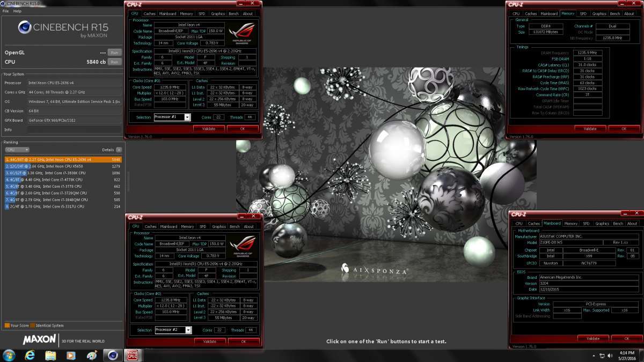The image size is (644, 362).
Task: Click Validate in Processor #2 CPU-Z window
Action: pyautogui.click(x=210, y=341)
